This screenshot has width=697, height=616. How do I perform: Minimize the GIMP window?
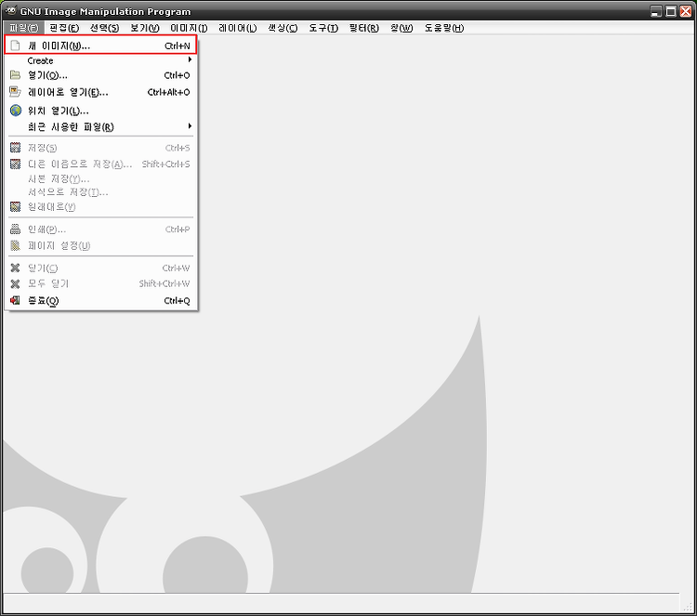coord(656,11)
